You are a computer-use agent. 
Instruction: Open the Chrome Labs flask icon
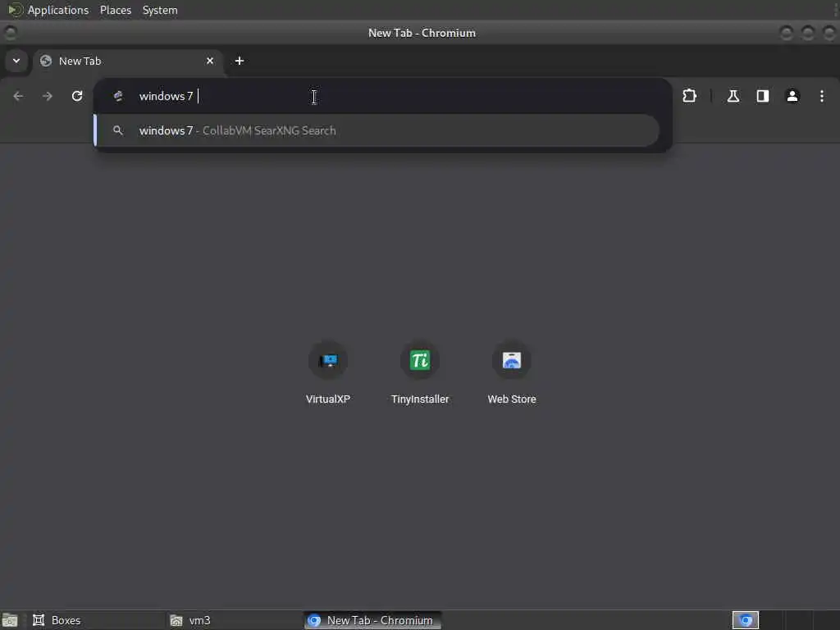[733, 96]
